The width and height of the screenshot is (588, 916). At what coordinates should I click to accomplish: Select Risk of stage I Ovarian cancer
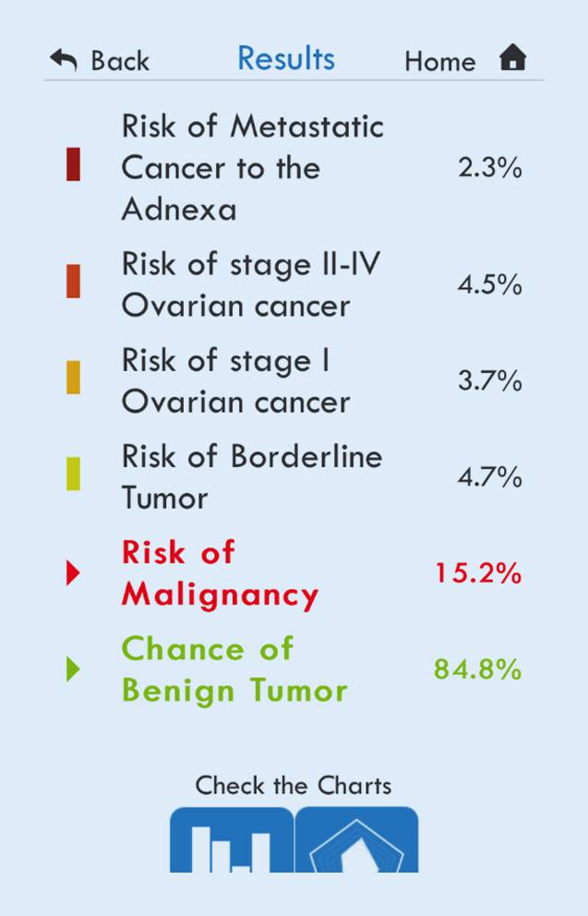click(x=235, y=381)
